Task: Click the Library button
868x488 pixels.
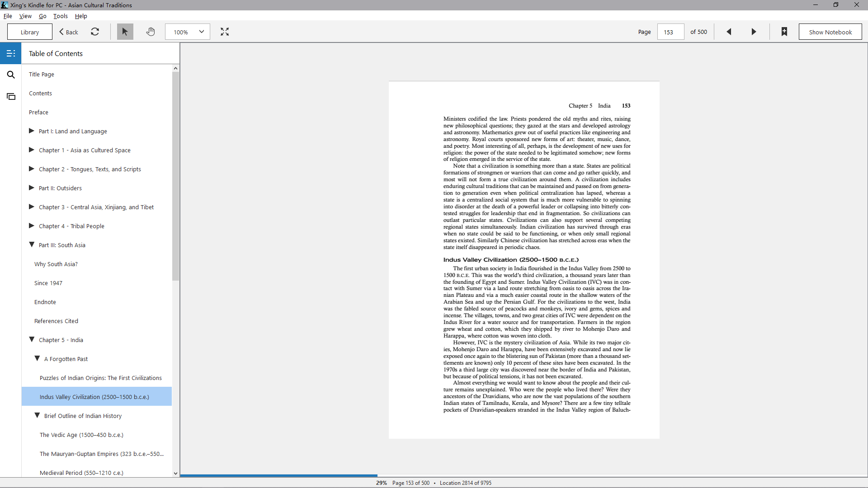Action: tap(30, 32)
